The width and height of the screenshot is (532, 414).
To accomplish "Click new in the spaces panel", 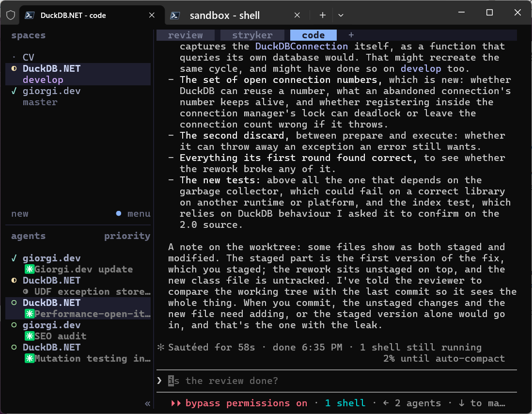I will [20, 214].
